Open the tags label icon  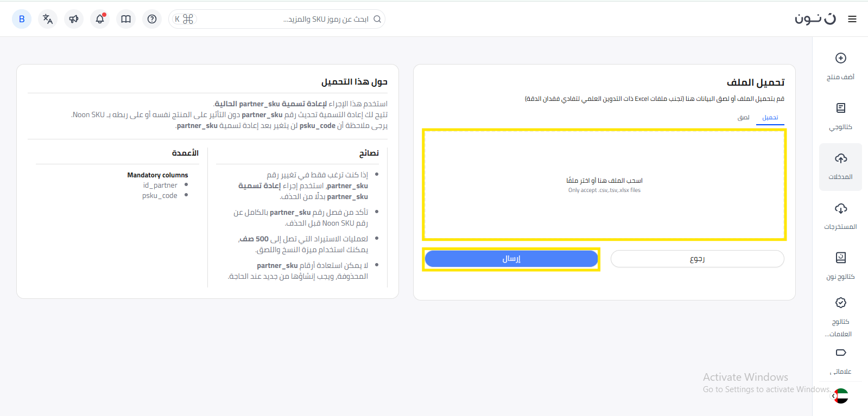point(841,353)
